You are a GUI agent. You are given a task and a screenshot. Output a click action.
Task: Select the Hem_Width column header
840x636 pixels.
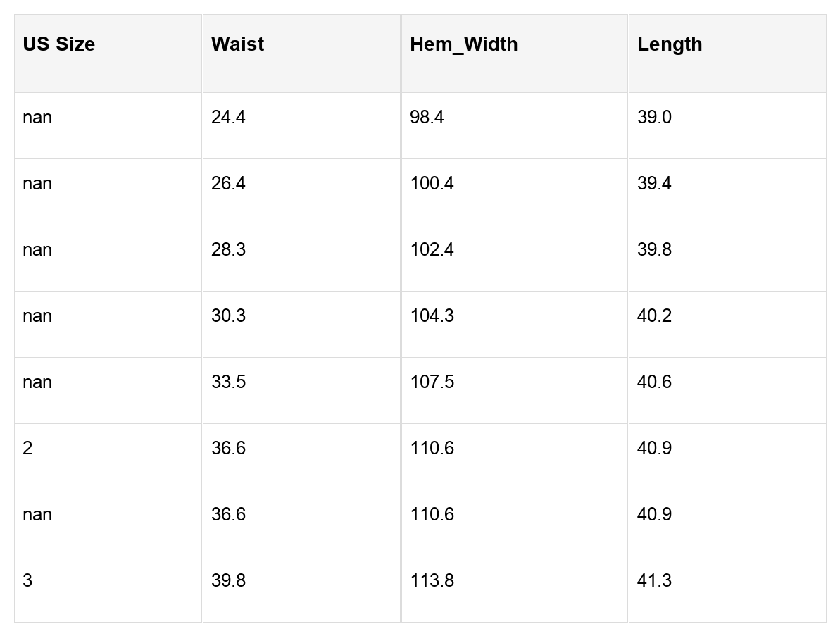[514, 54]
